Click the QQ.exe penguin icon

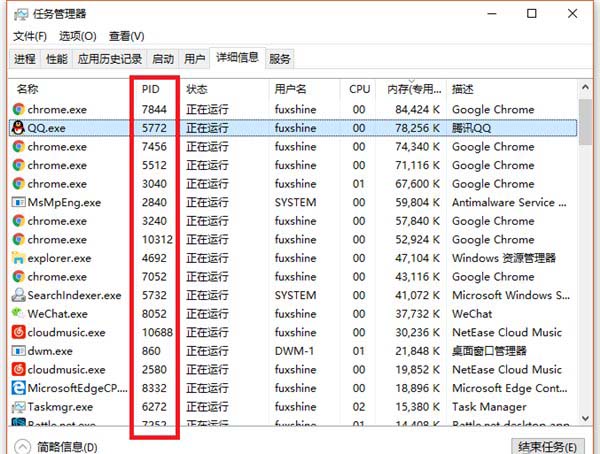(x=18, y=128)
